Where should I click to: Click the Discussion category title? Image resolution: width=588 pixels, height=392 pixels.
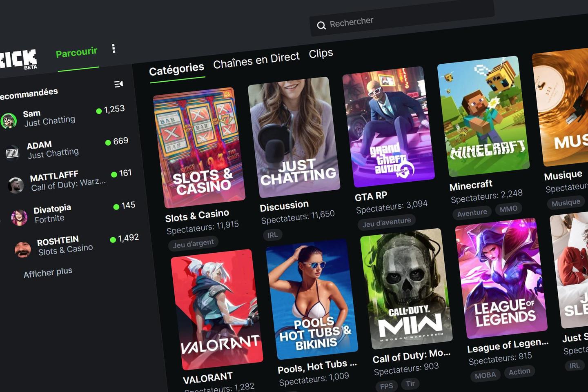pyautogui.click(x=284, y=206)
